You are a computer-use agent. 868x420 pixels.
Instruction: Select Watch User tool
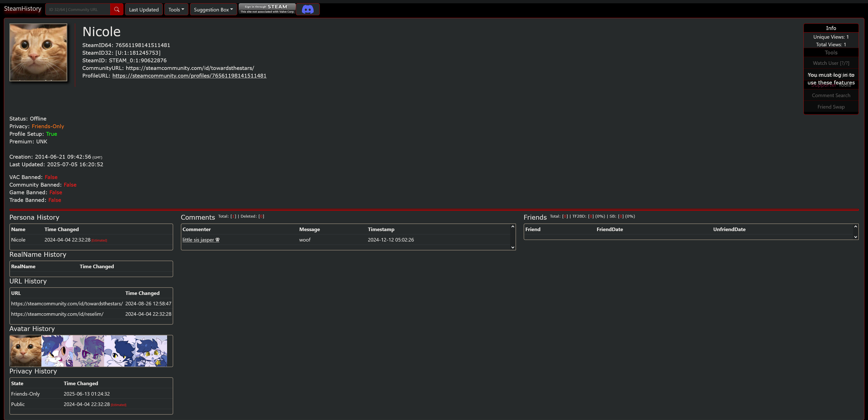click(831, 63)
